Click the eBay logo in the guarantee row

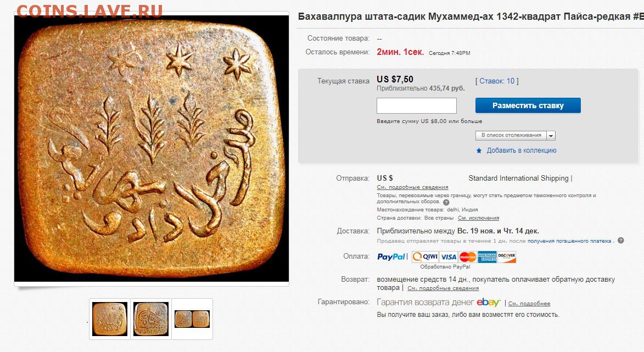click(x=488, y=302)
